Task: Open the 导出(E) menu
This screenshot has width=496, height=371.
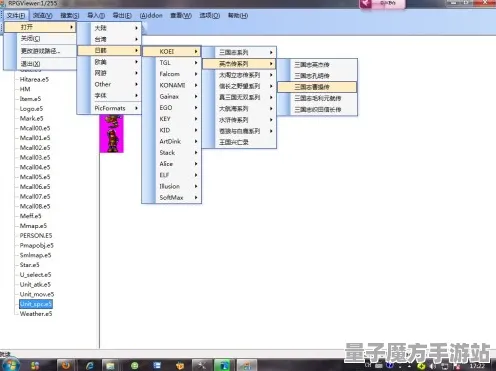Action: [x=122, y=16]
